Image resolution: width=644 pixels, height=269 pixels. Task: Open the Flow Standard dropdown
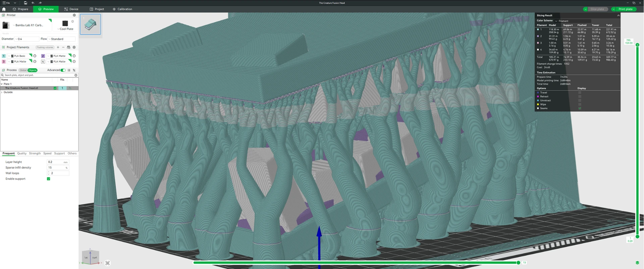(62, 39)
